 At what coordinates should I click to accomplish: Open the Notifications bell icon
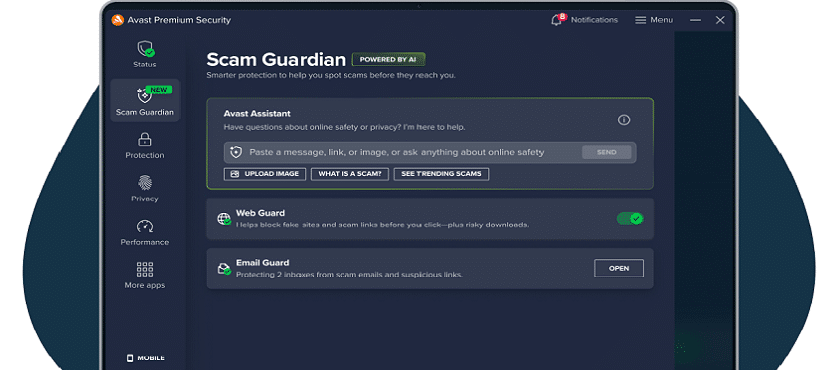556,20
